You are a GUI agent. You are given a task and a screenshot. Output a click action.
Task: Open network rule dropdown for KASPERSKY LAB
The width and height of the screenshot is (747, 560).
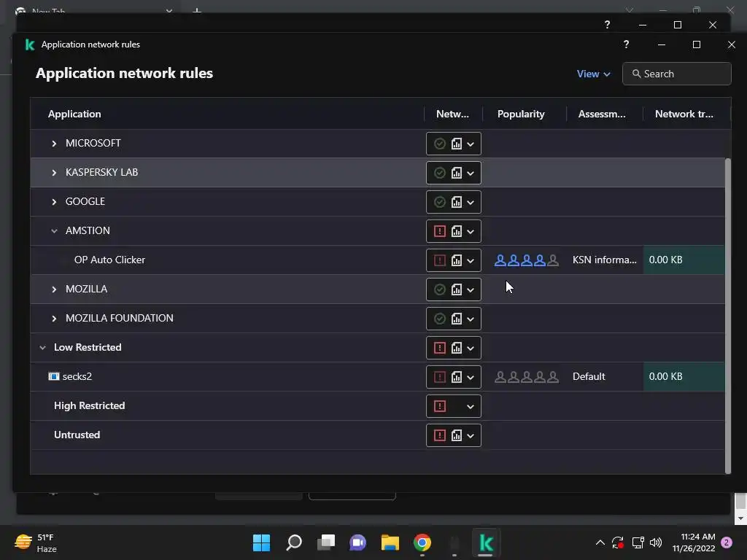tap(471, 173)
